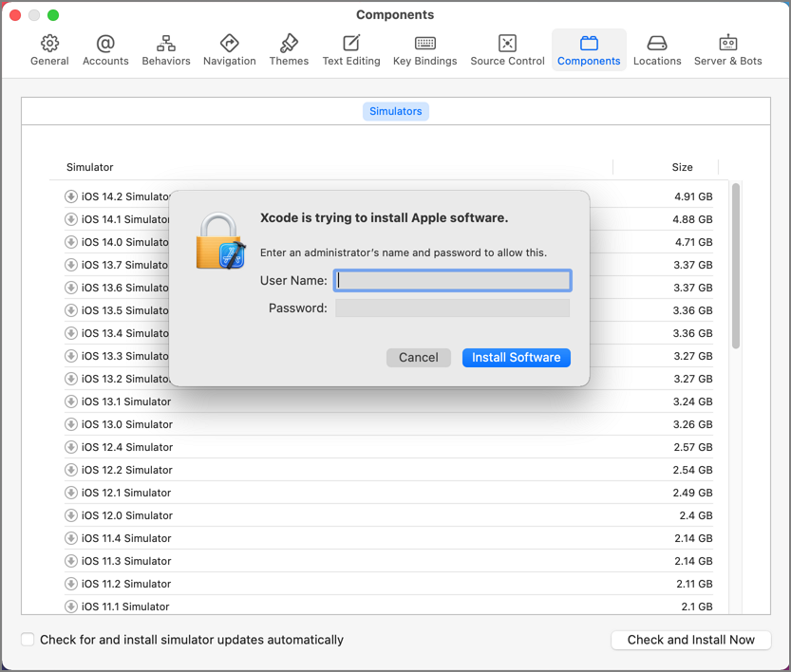Enable automatic simulator updates checkbox
The height and width of the screenshot is (672, 791).
point(28,640)
